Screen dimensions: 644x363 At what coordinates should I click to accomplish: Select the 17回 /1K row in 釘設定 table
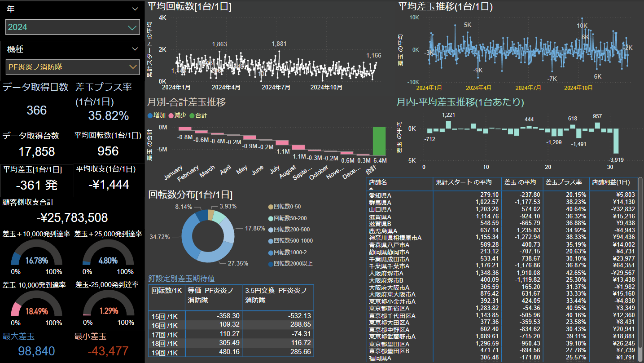pyautogui.click(x=166, y=334)
